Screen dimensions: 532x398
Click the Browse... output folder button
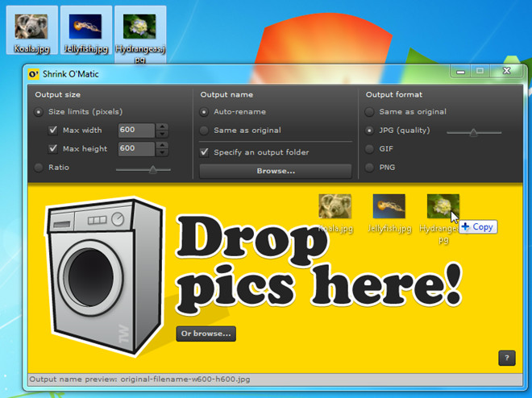click(276, 171)
